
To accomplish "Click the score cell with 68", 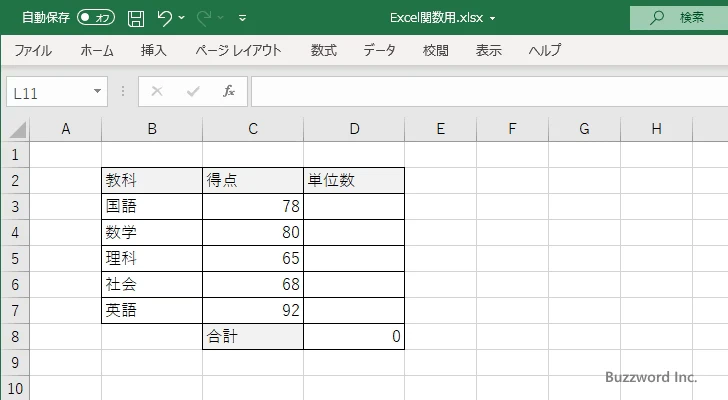I will (253, 284).
